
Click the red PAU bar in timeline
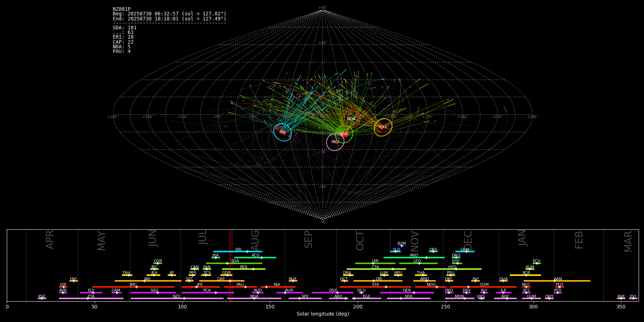click(x=240, y=287)
